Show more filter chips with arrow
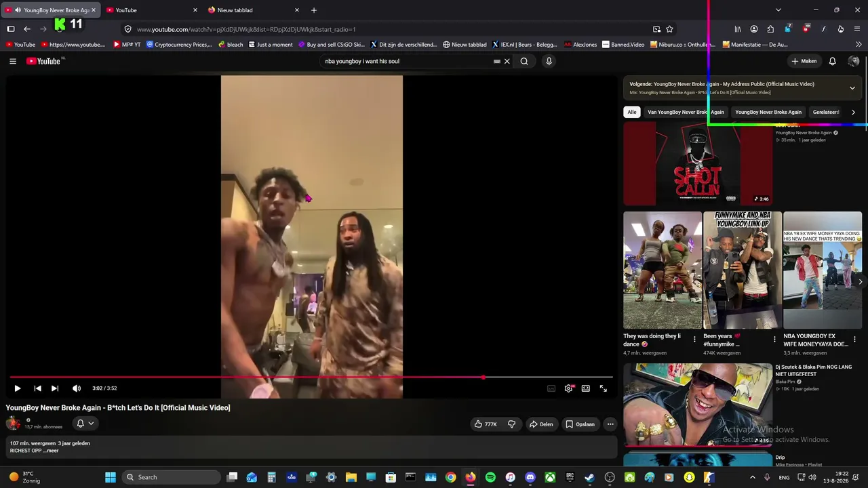The width and height of the screenshot is (868, 488). 853,112
